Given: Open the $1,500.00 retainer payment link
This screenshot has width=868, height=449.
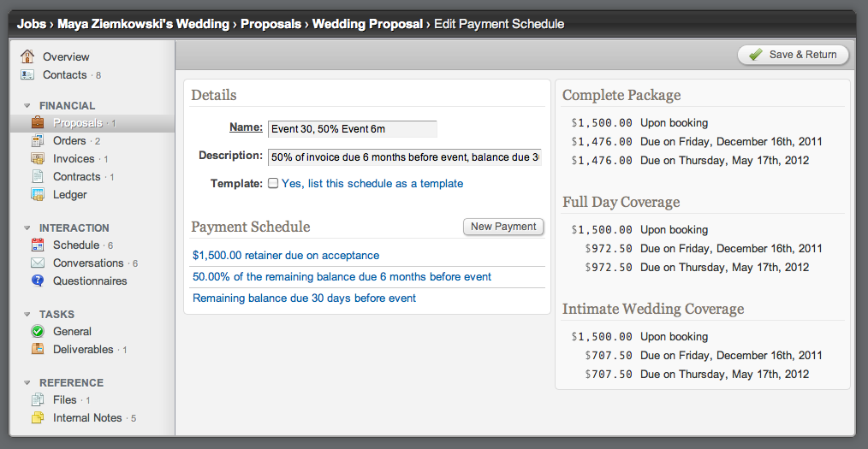Looking at the screenshot, I should pyautogui.click(x=286, y=255).
